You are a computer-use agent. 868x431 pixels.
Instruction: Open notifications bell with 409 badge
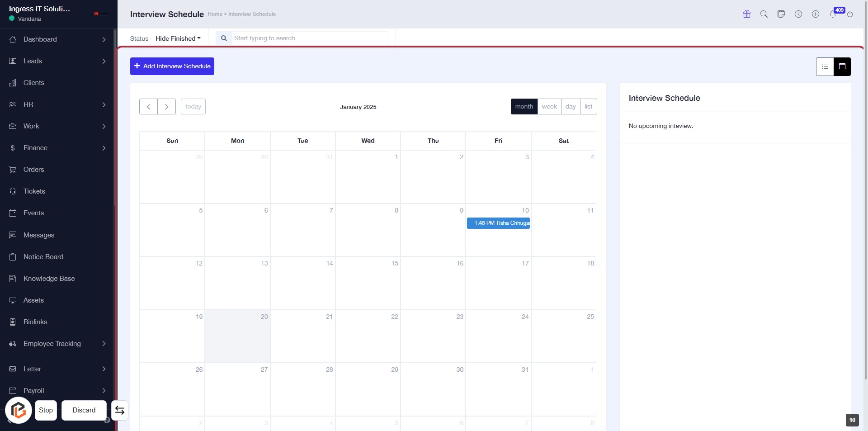pyautogui.click(x=833, y=14)
